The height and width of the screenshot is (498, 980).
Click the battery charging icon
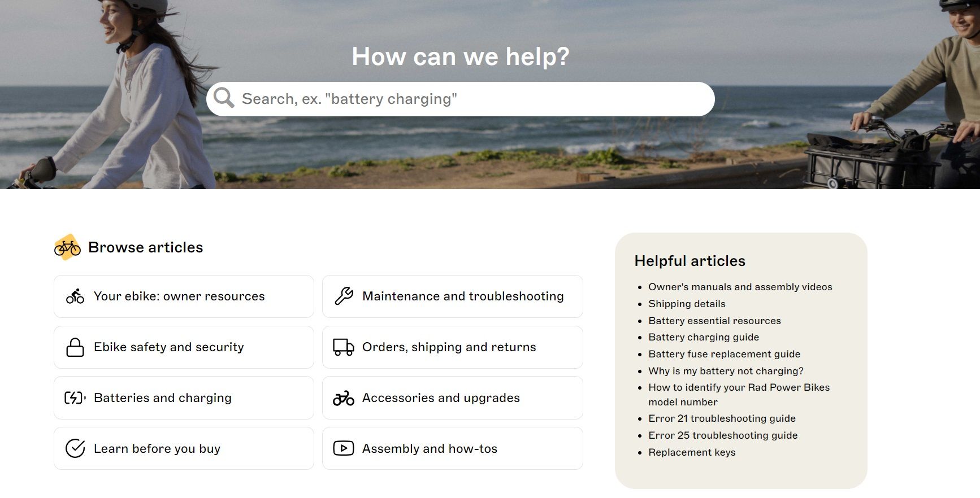[x=75, y=398]
